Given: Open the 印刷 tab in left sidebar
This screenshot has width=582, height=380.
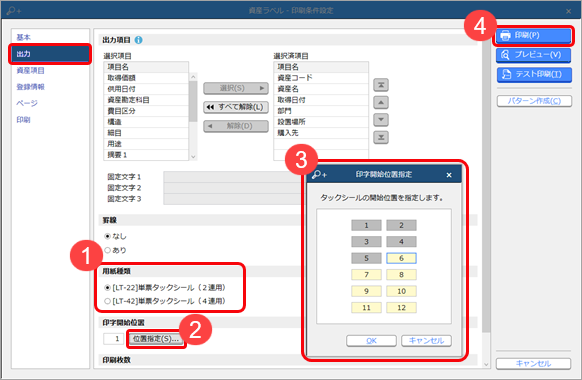Looking at the screenshot, I should [50, 119].
